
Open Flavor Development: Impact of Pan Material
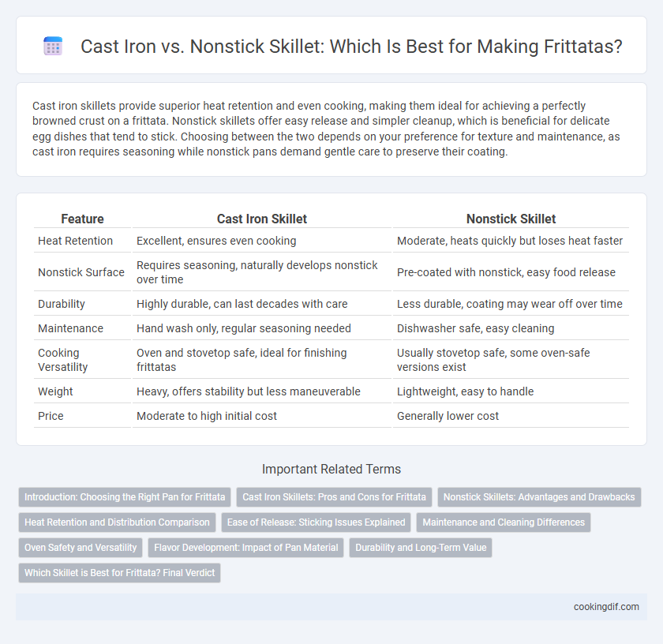point(246,548)
